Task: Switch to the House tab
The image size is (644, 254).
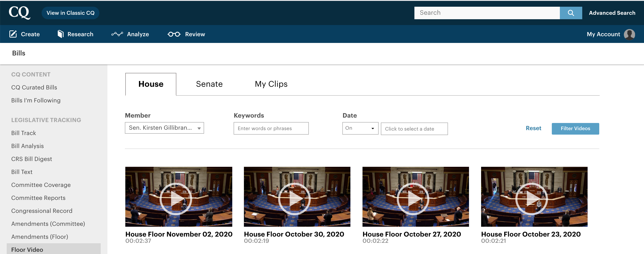Action: click(x=151, y=84)
